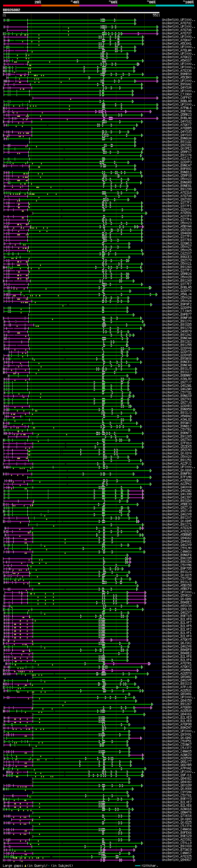Screen dimensions: 197x868
Task: Open hit UniRef100_O49879
Action: coord(177,332)
